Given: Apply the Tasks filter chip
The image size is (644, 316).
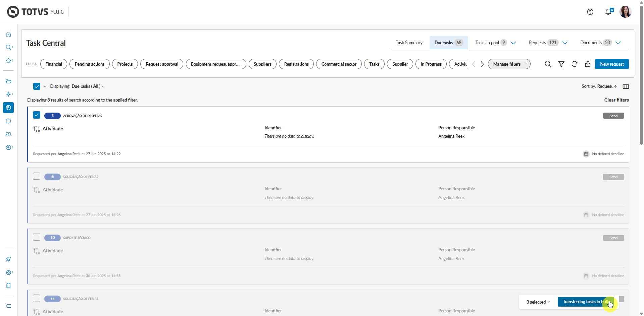Looking at the screenshot, I should 374,64.
